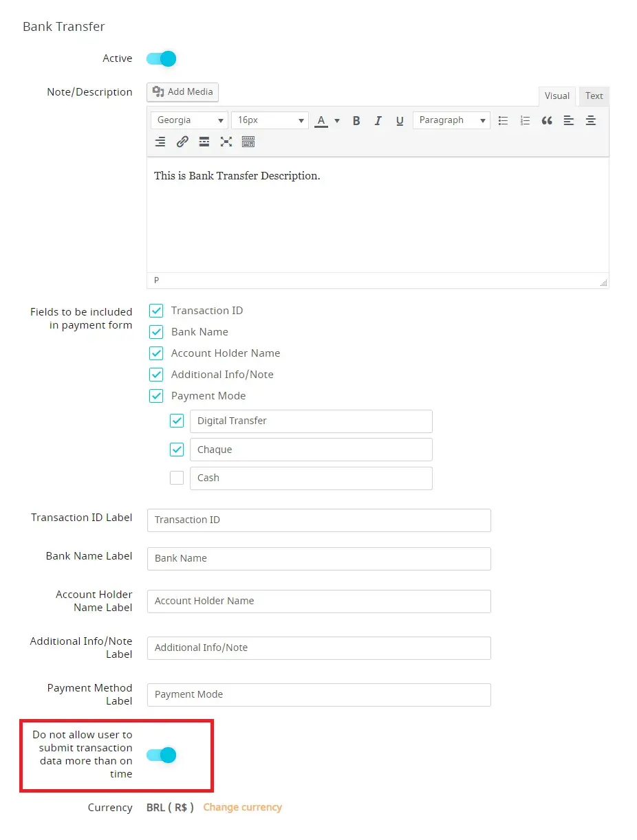Image resolution: width=637 pixels, height=840 pixels.
Task: Uncheck the Transaction ID field checkbox
Action: (156, 311)
